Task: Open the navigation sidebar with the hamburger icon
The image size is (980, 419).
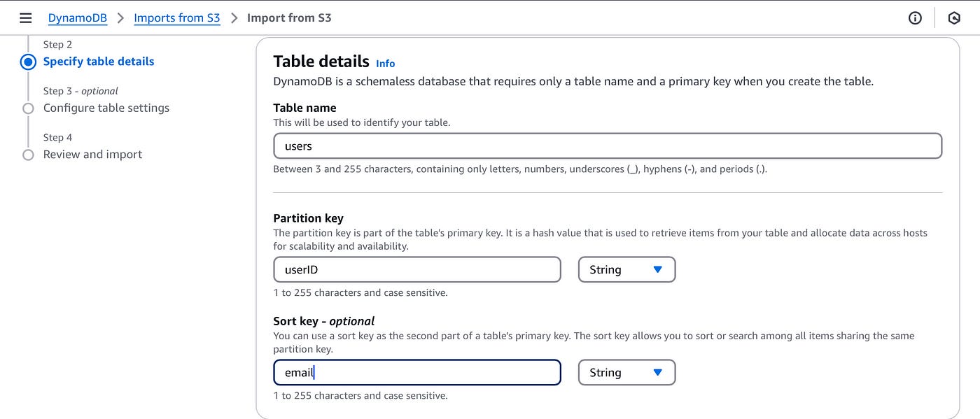Action: click(x=25, y=17)
